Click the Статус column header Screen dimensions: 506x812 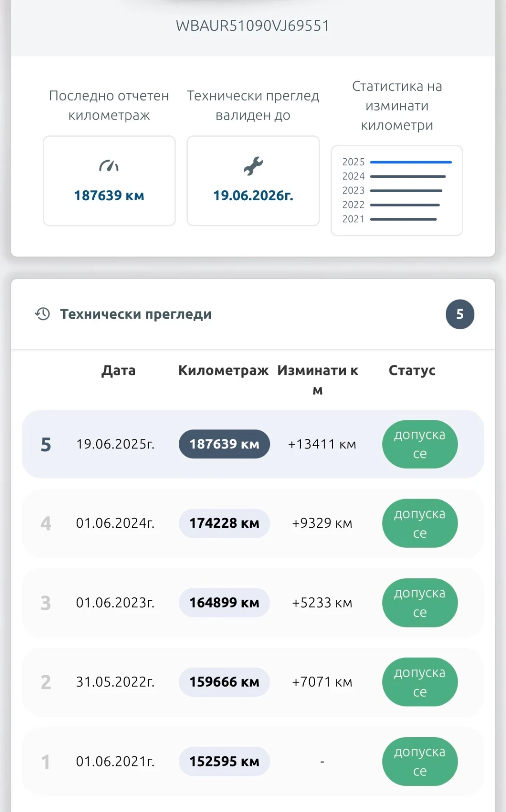tap(412, 370)
